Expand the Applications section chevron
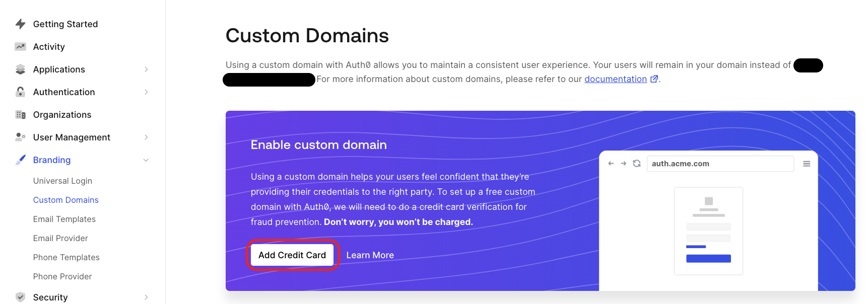868x304 pixels. pos(146,69)
